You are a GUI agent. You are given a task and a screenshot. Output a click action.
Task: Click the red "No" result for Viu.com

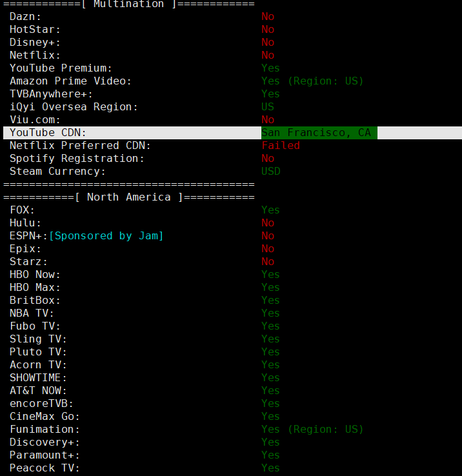268,119
